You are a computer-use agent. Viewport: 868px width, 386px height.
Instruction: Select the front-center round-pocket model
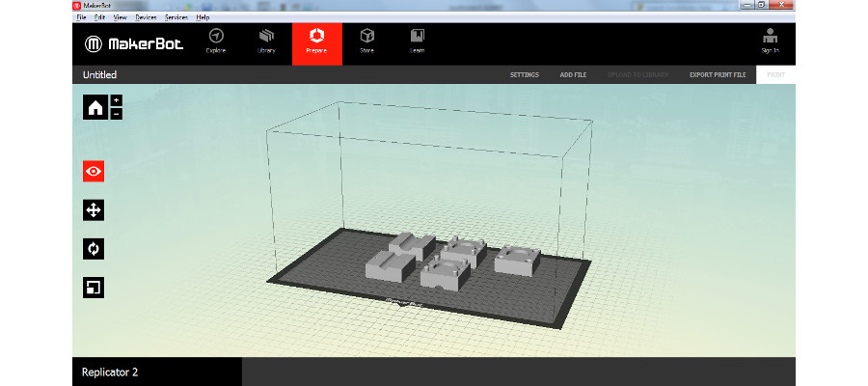click(445, 275)
